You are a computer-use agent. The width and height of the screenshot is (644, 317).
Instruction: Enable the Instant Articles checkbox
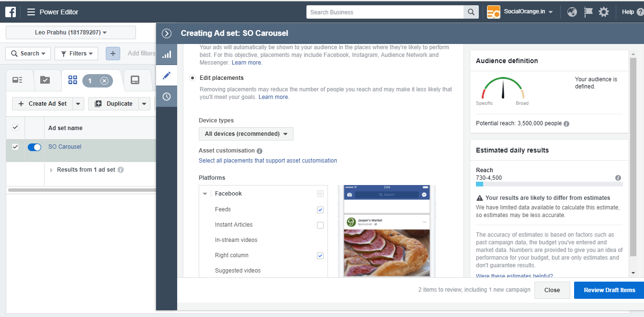pyautogui.click(x=320, y=225)
